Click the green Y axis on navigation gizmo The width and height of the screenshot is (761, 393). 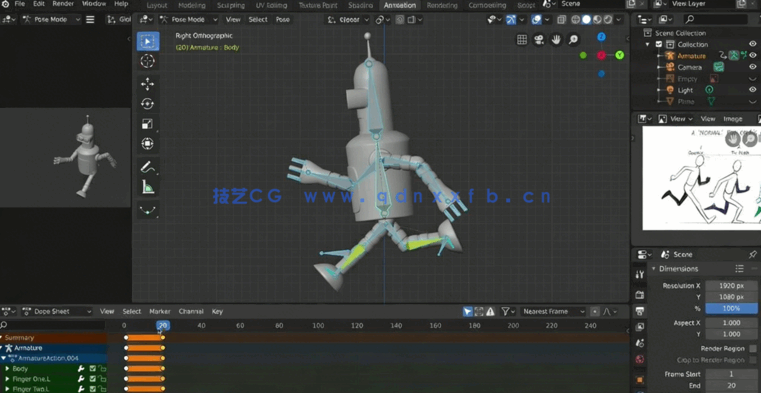coord(620,55)
